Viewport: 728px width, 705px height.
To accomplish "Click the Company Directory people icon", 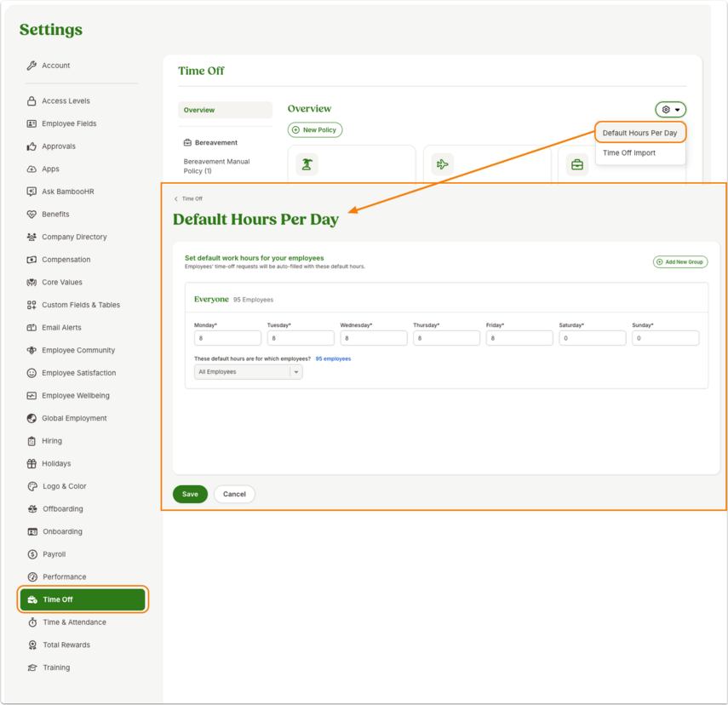I will 32,237.
